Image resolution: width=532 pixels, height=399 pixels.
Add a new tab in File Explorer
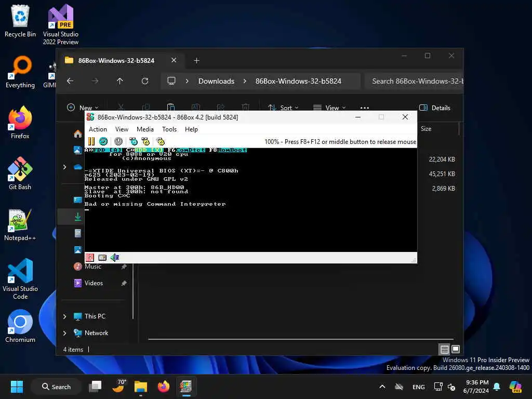196,60
